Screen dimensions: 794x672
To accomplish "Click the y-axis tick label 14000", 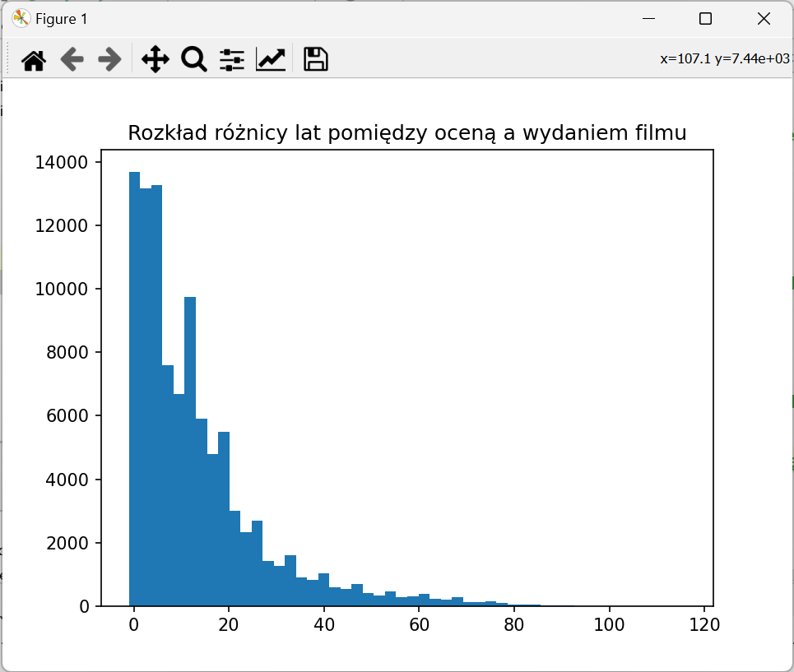I will tap(62, 163).
